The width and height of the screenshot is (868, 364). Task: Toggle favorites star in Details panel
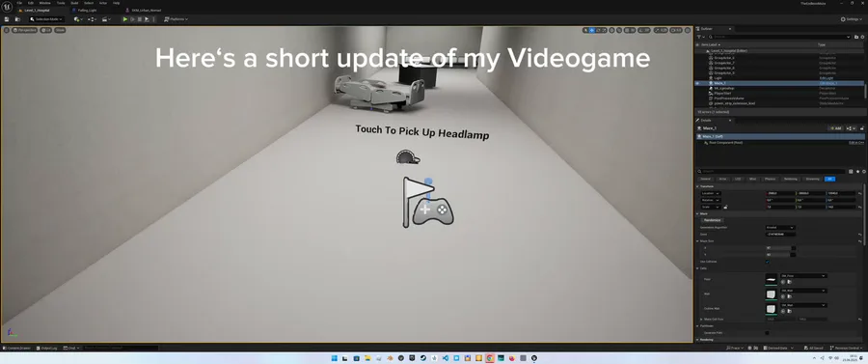[857, 171]
